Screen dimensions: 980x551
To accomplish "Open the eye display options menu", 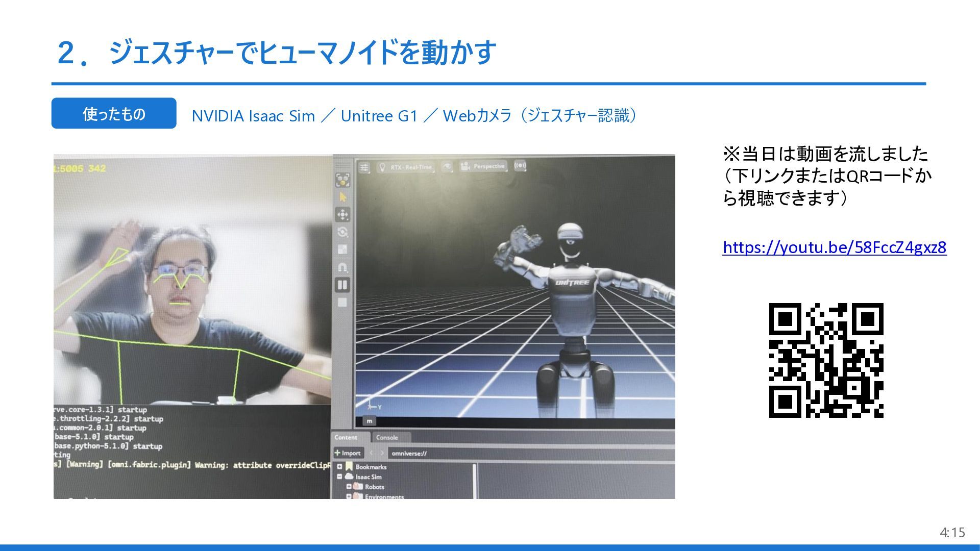I will [x=447, y=166].
